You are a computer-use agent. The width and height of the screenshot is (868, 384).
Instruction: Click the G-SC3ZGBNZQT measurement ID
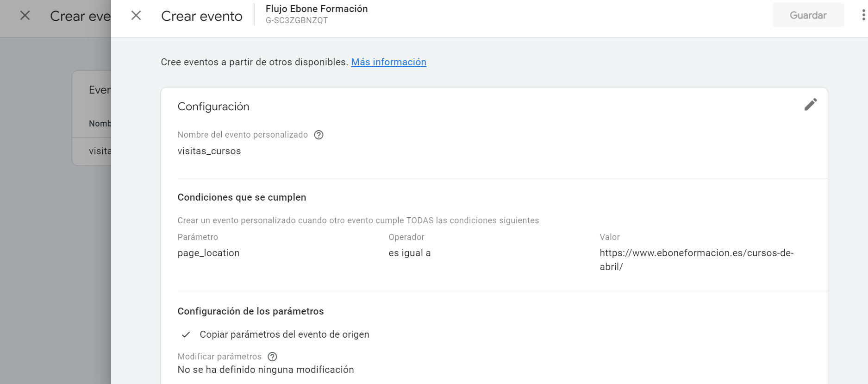tap(297, 20)
